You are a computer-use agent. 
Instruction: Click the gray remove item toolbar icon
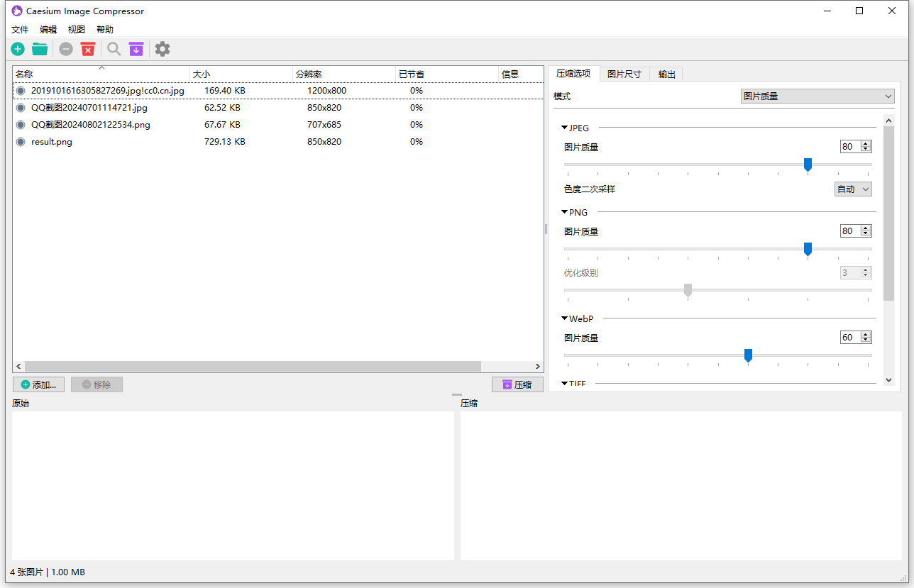click(66, 49)
